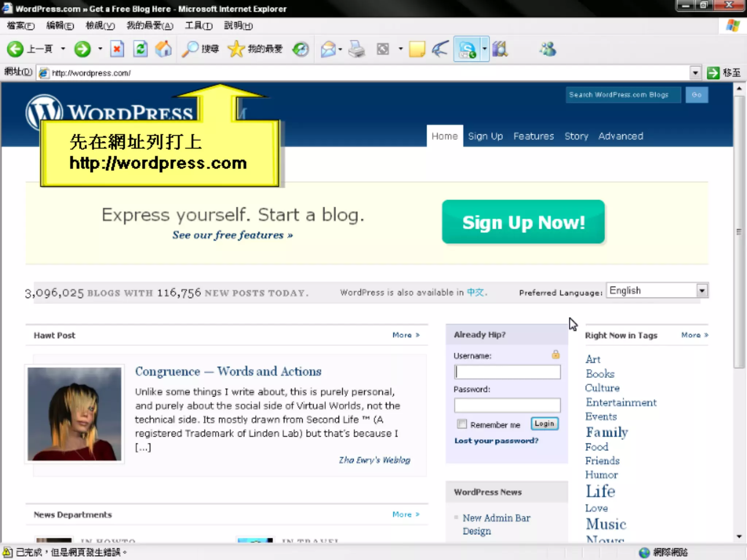The image size is (747, 560).
Task: Open the Search magnifier toolbar icon
Action: point(190,49)
